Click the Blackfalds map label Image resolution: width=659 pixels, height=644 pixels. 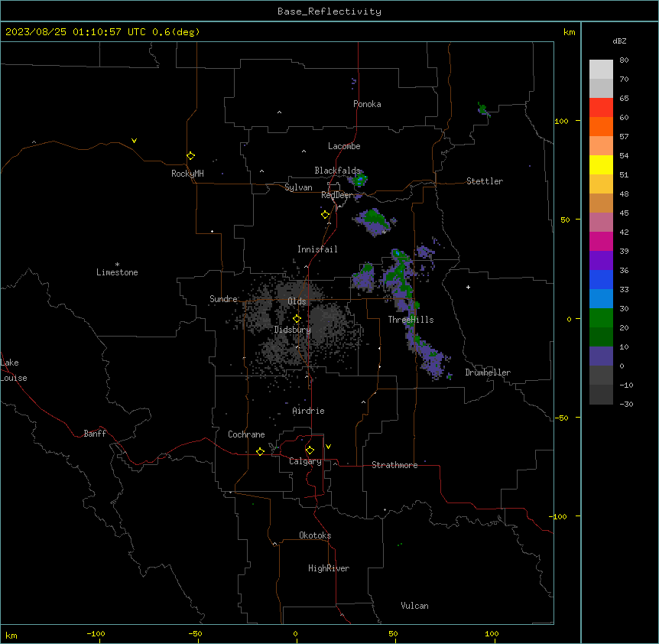pyautogui.click(x=337, y=171)
